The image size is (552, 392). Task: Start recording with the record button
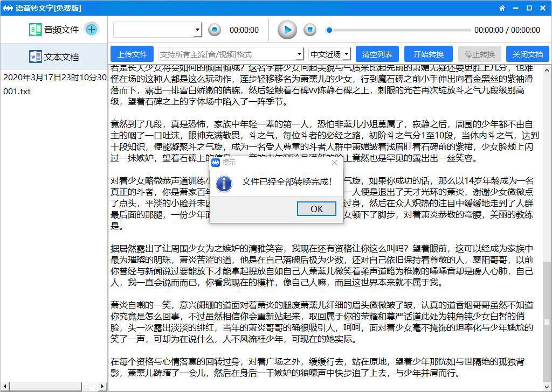pos(215,30)
